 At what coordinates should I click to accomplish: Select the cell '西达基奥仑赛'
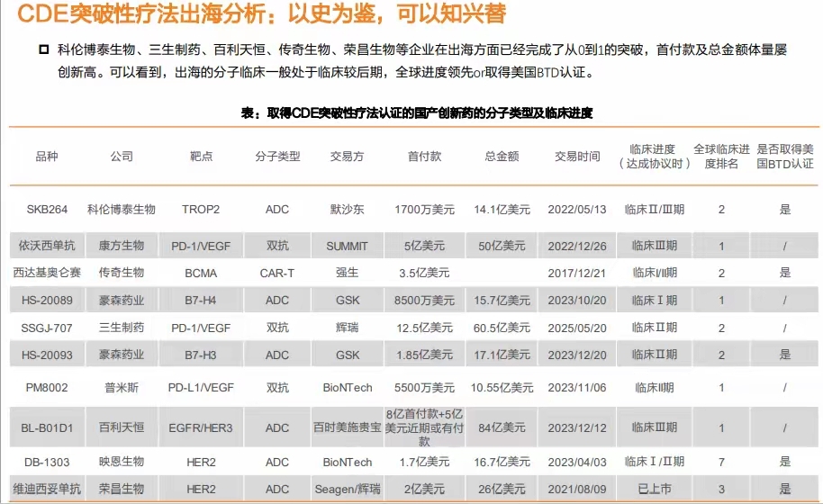point(47,273)
